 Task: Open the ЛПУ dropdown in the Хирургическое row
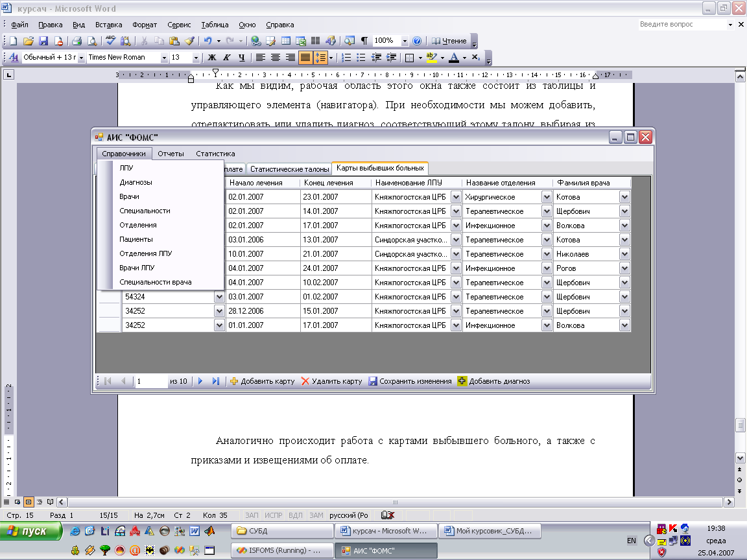coord(456,196)
